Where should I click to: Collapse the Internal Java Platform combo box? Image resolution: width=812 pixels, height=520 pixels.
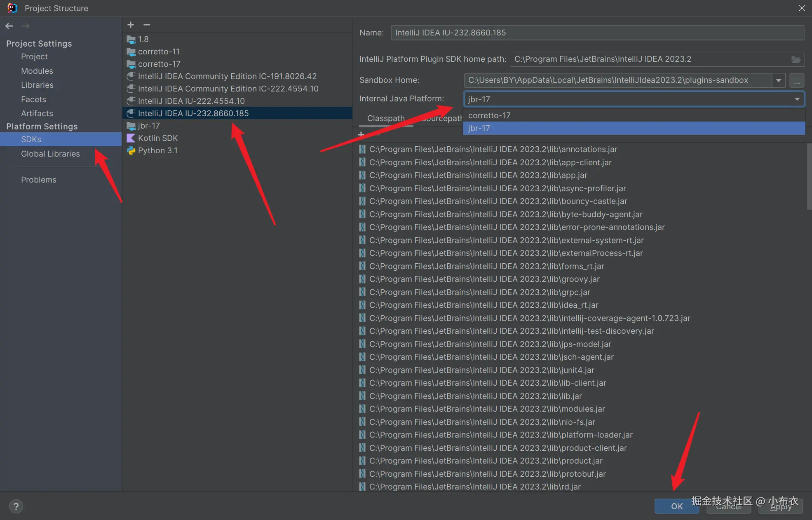click(797, 99)
